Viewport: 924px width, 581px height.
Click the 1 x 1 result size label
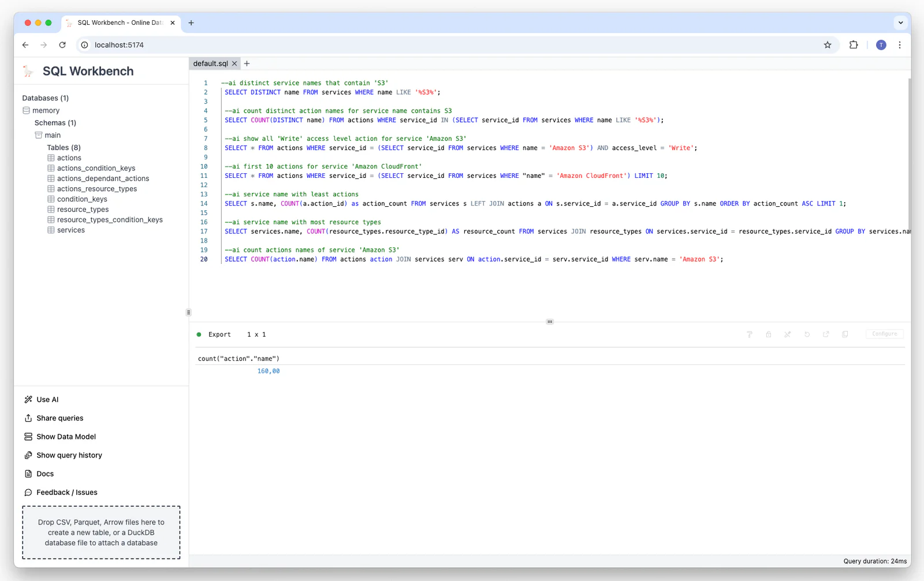[256, 334]
